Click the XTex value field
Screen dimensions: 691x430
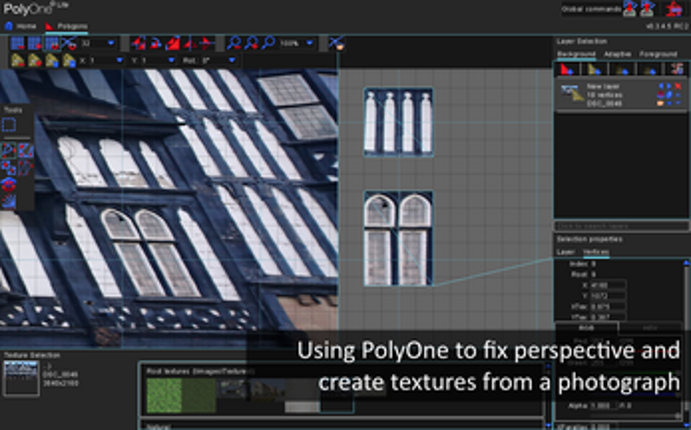tap(608, 306)
